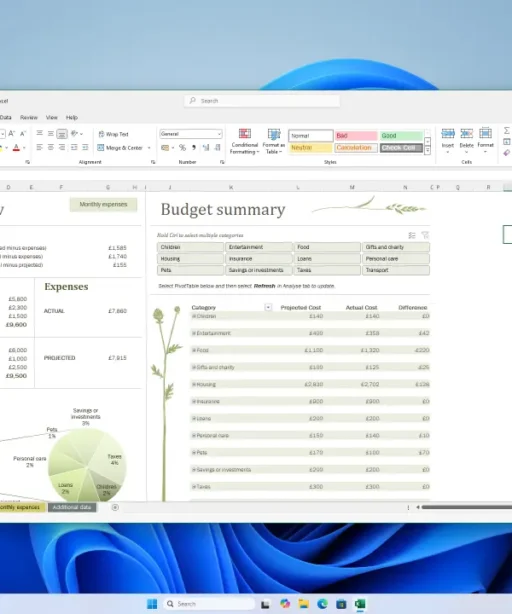This screenshot has height=614, width=512.
Task: Align cell text to the right
Action: pyautogui.click(x=62, y=147)
